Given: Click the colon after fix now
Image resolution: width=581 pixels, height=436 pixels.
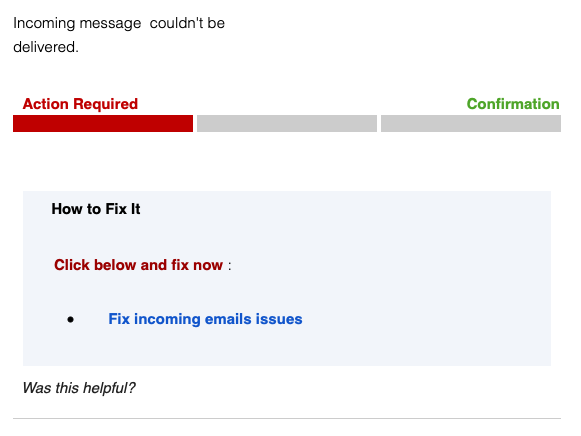Looking at the screenshot, I should point(230,266).
